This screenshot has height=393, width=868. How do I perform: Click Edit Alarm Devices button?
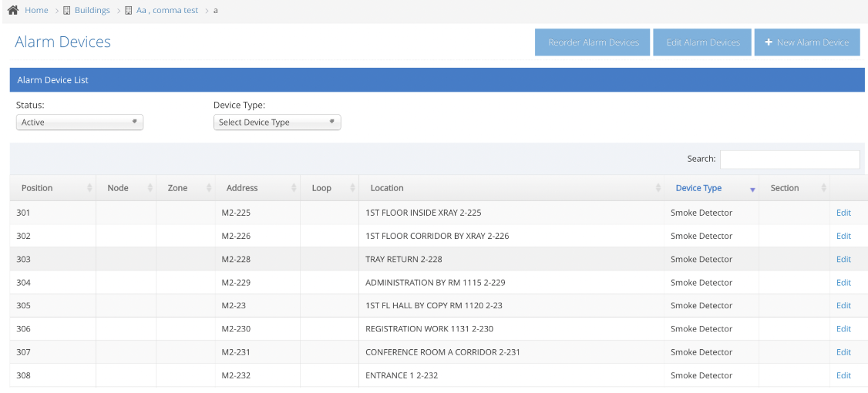point(702,42)
